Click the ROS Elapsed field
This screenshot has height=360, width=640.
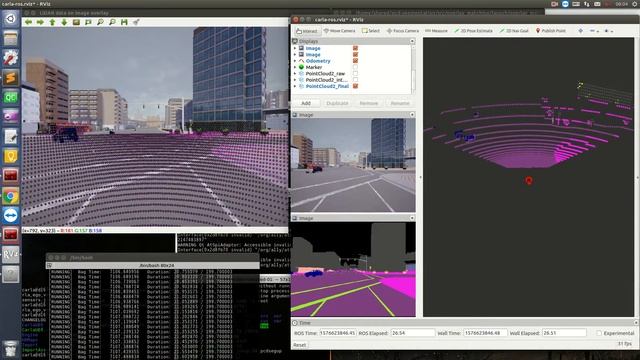pos(413,333)
